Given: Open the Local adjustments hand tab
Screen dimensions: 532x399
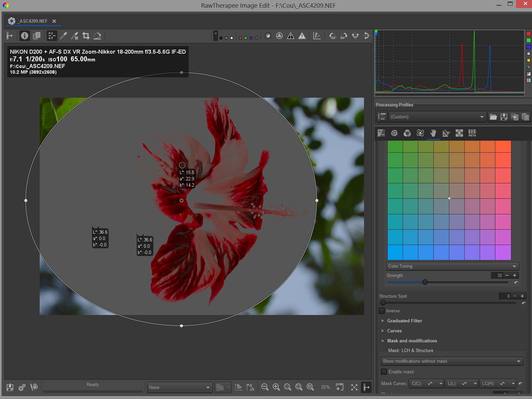Looking at the screenshot, I should pos(433,133).
